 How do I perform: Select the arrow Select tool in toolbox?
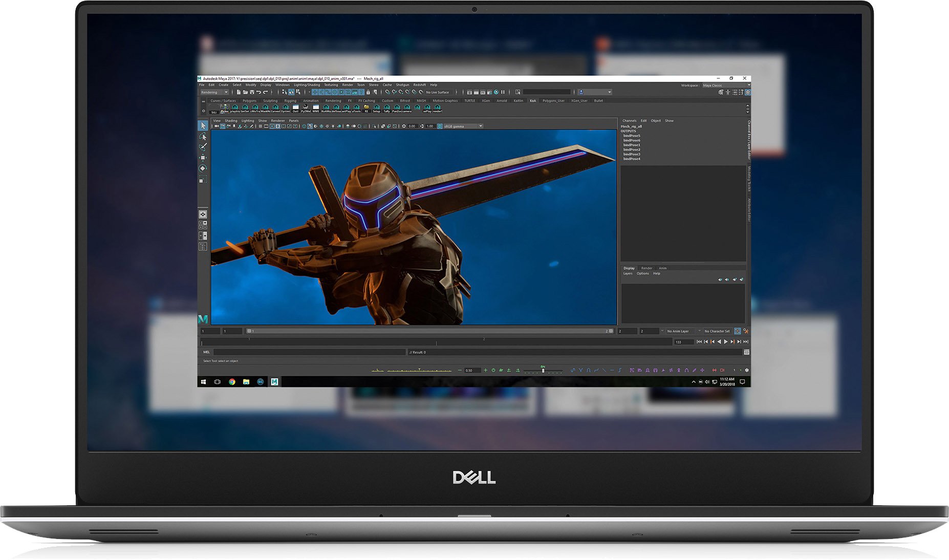pos(203,126)
